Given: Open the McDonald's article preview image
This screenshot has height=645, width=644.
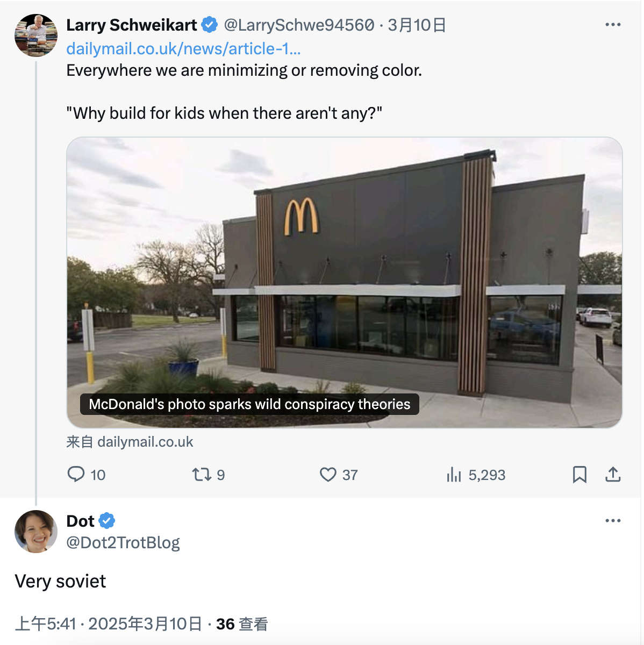Looking at the screenshot, I should click(344, 282).
